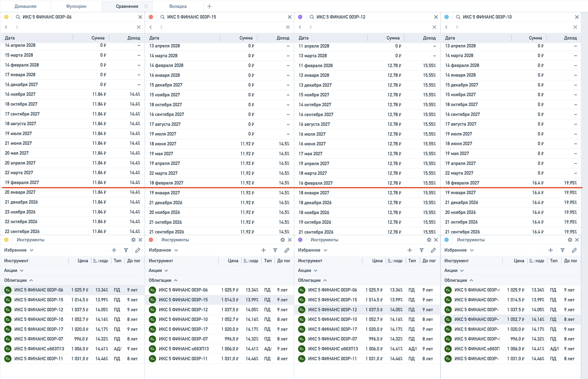588x379 pixels.
Task: Click the search icon beside ИКС 5 ФИНАНС 003P-15 title
Action: pyautogui.click(x=163, y=17)
